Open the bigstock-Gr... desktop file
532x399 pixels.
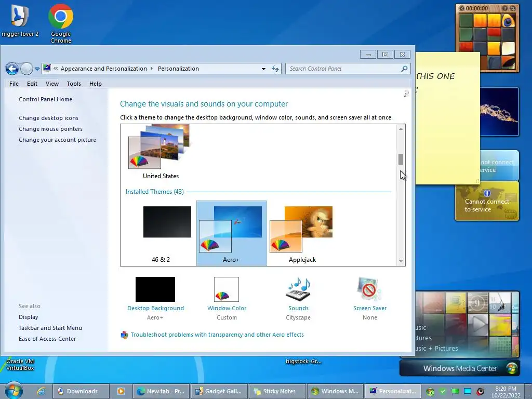[x=303, y=362]
